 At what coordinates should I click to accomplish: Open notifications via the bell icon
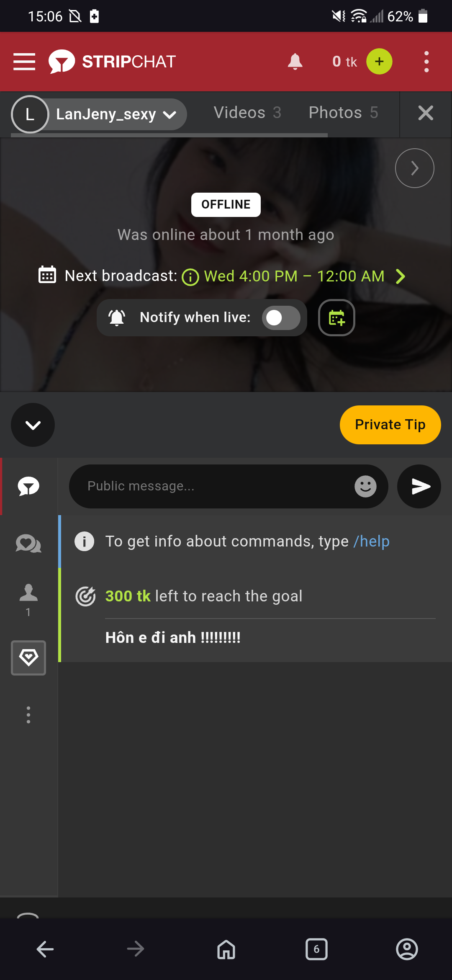click(x=295, y=61)
